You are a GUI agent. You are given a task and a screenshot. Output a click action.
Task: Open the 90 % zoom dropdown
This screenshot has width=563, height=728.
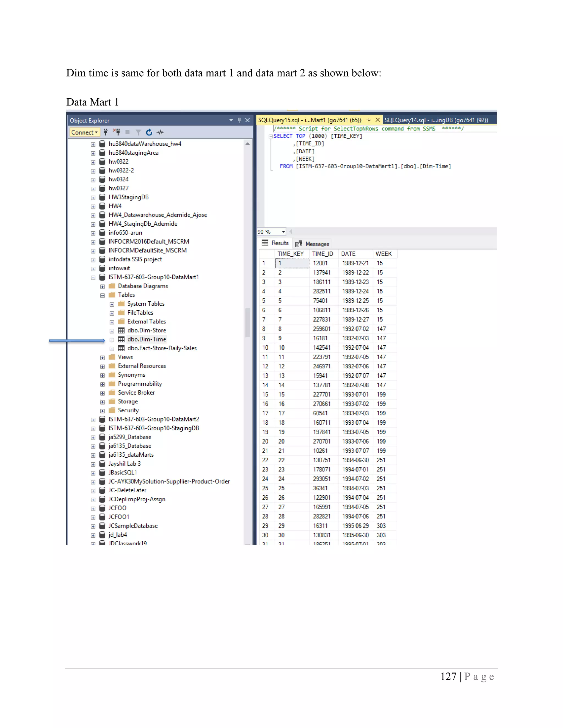[x=283, y=232]
